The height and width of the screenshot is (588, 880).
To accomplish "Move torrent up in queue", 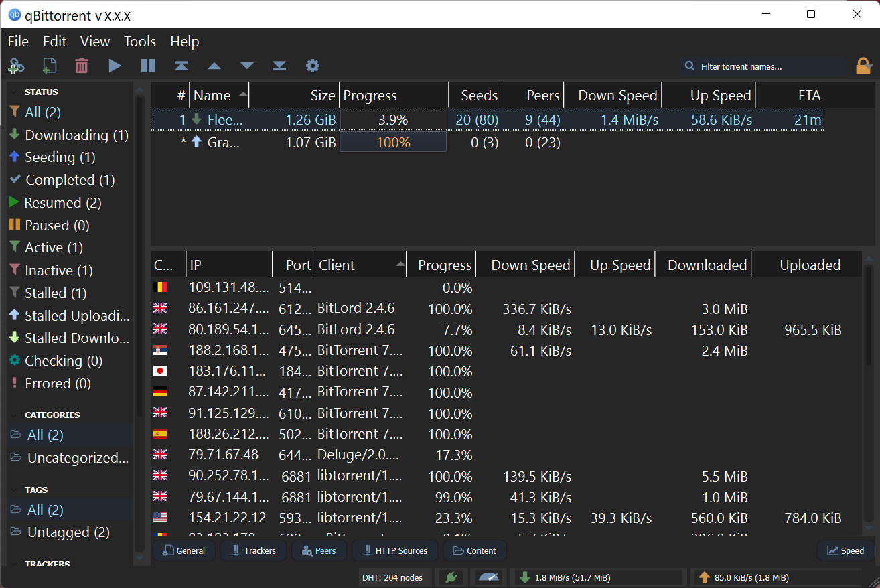I will (214, 66).
